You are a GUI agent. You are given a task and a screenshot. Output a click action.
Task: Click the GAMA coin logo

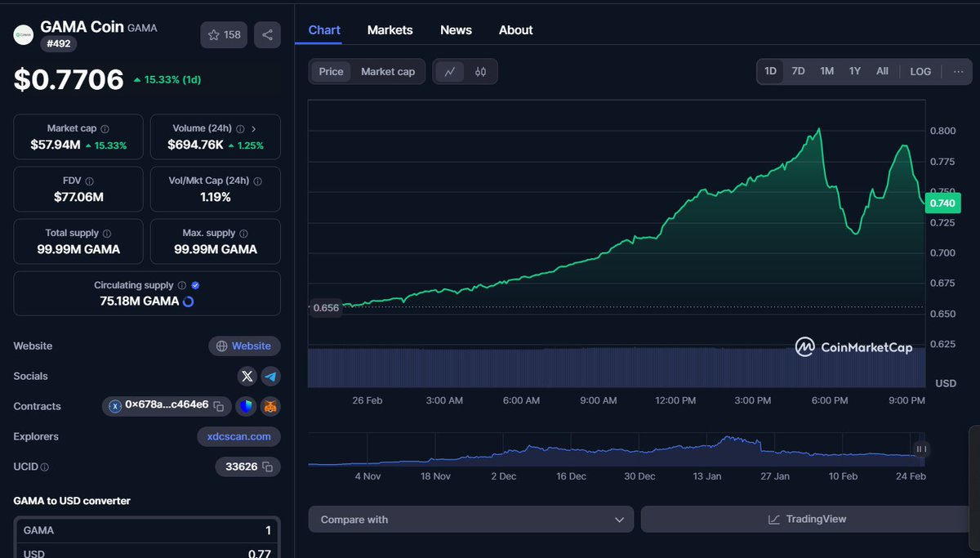(x=24, y=35)
